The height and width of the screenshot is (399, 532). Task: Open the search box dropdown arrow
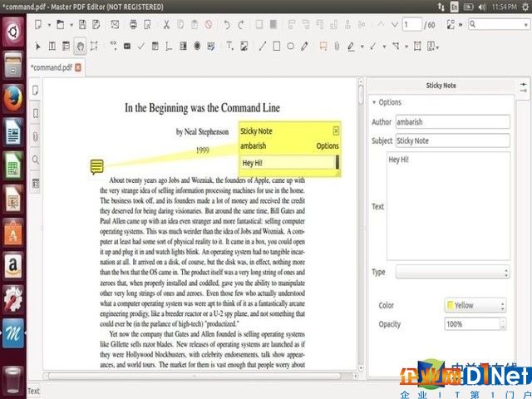pyautogui.click(x=525, y=25)
